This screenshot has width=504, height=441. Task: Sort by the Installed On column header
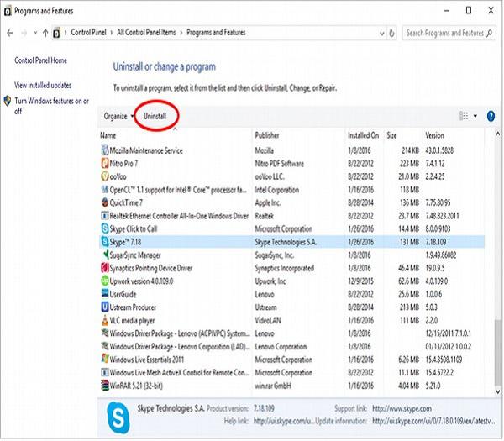tap(365, 135)
